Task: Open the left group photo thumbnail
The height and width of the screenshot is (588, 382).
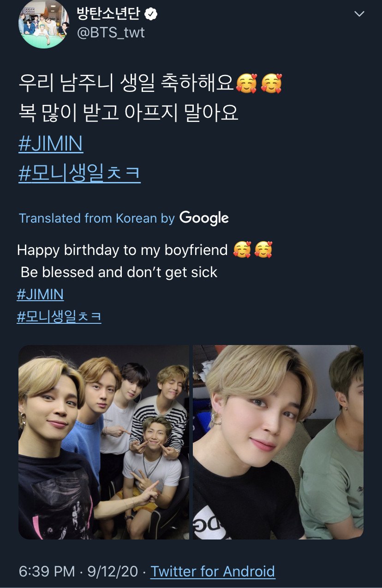Action: (104, 442)
